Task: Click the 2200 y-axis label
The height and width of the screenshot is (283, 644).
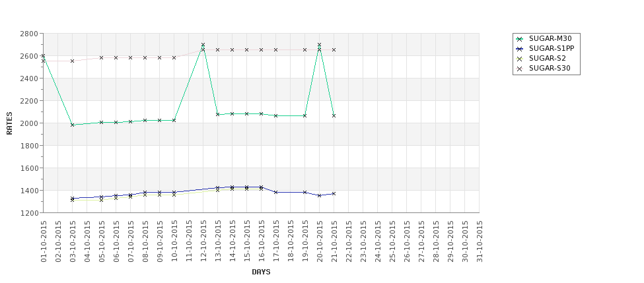Action: (x=29, y=101)
